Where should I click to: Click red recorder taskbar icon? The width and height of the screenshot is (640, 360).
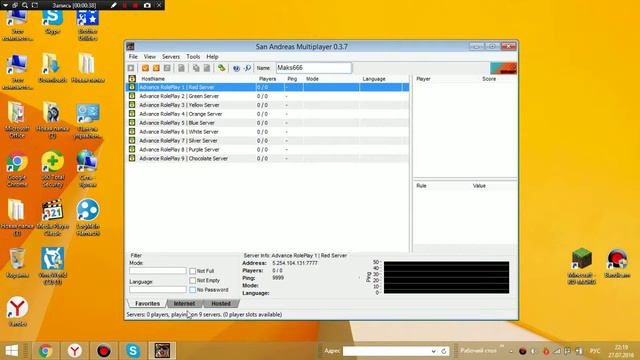coord(104,351)
